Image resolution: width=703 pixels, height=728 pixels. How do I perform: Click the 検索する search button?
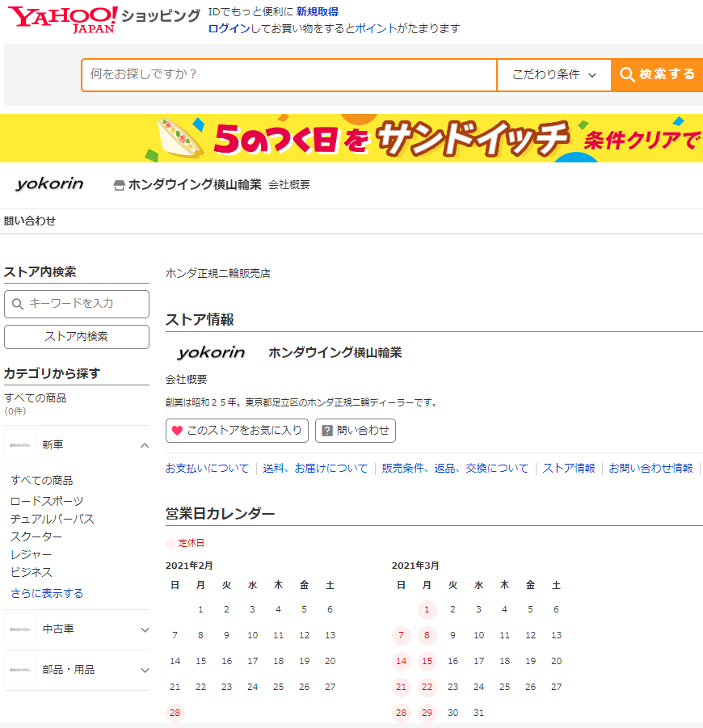point(657,75)
